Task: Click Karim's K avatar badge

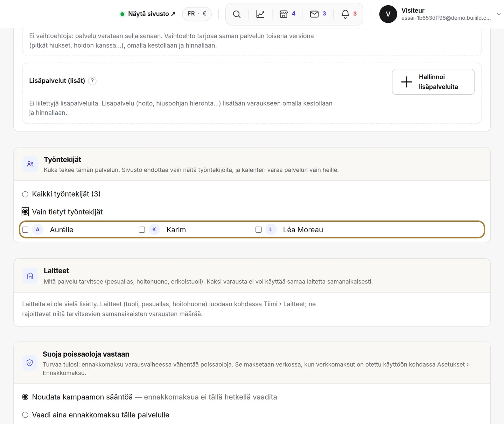Action: coord(154,230)
